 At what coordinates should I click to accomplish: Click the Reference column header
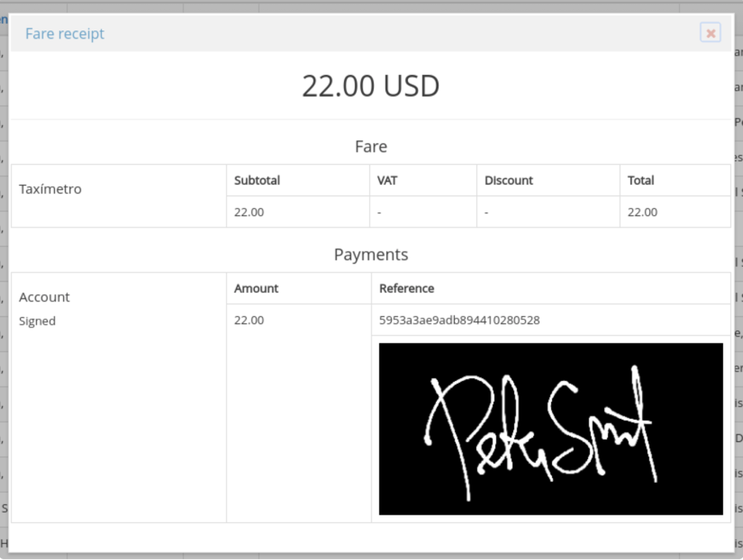(x=406, y=288)
